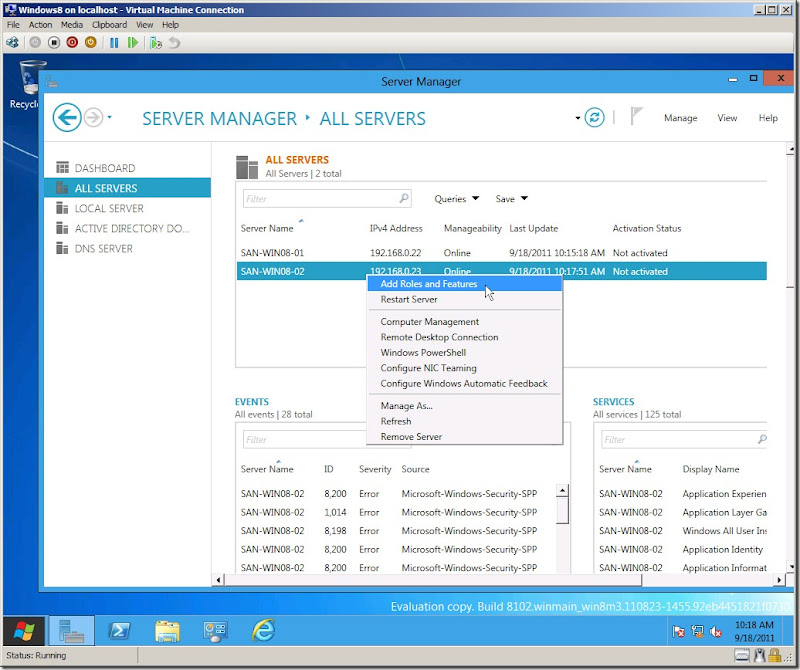
Task: Open Internet Explorer from the taskbar
Action: tap(264, 631)
